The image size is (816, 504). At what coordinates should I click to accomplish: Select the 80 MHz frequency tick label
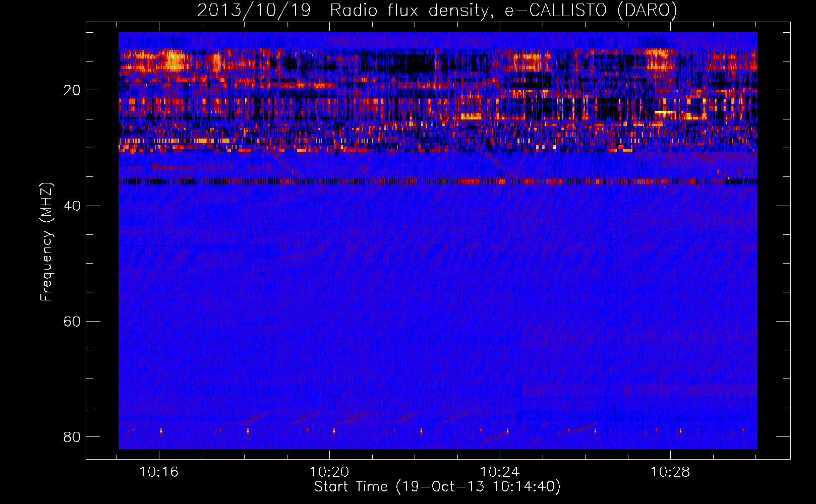click(x=72, y=436)
